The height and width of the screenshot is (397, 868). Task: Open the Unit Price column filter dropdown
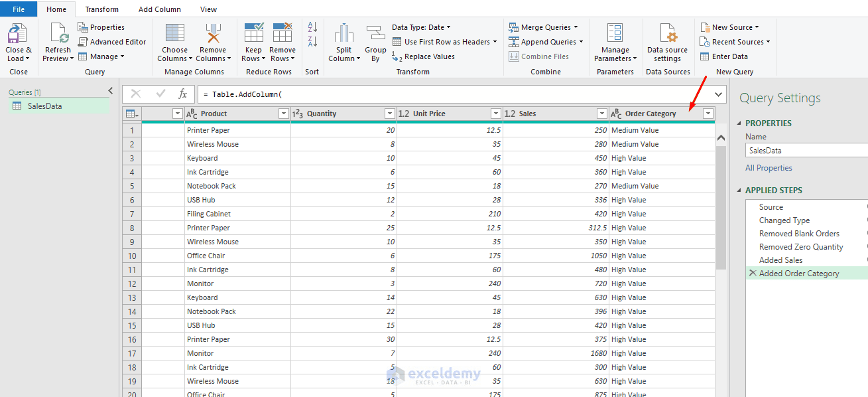[495, 114]
